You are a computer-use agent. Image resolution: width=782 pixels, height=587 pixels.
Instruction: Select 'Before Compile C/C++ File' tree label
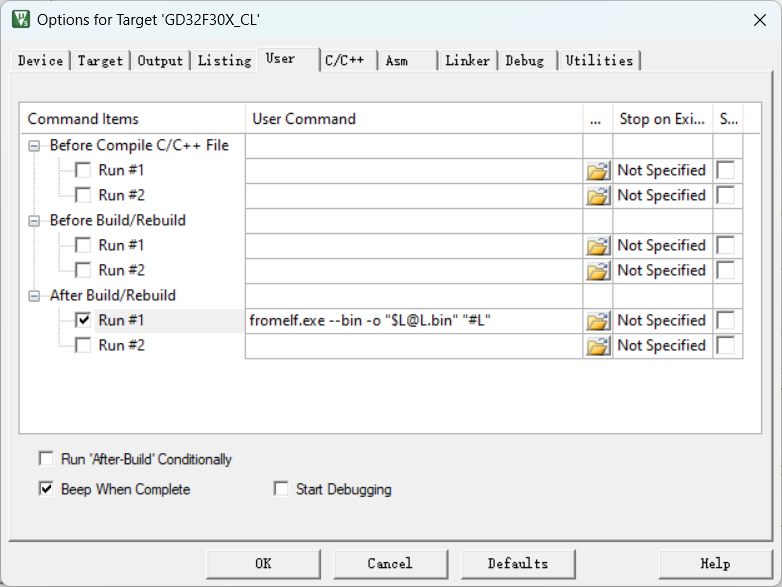[x=139, y=145]
